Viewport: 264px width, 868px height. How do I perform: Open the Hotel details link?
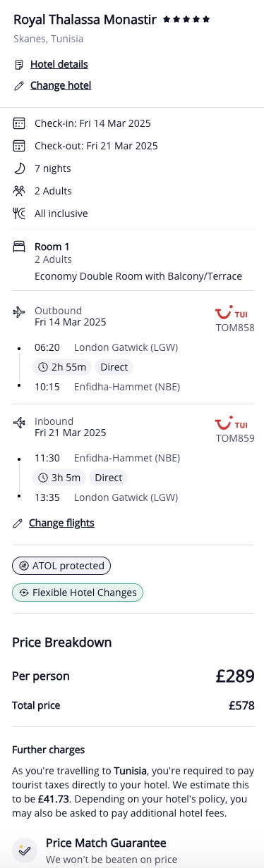(59, 64)
